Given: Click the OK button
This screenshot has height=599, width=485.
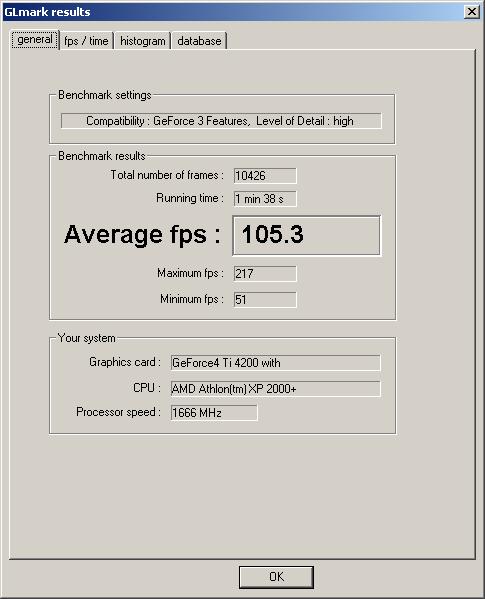Looking at the screenshot, I should click(x=276, y=577).
